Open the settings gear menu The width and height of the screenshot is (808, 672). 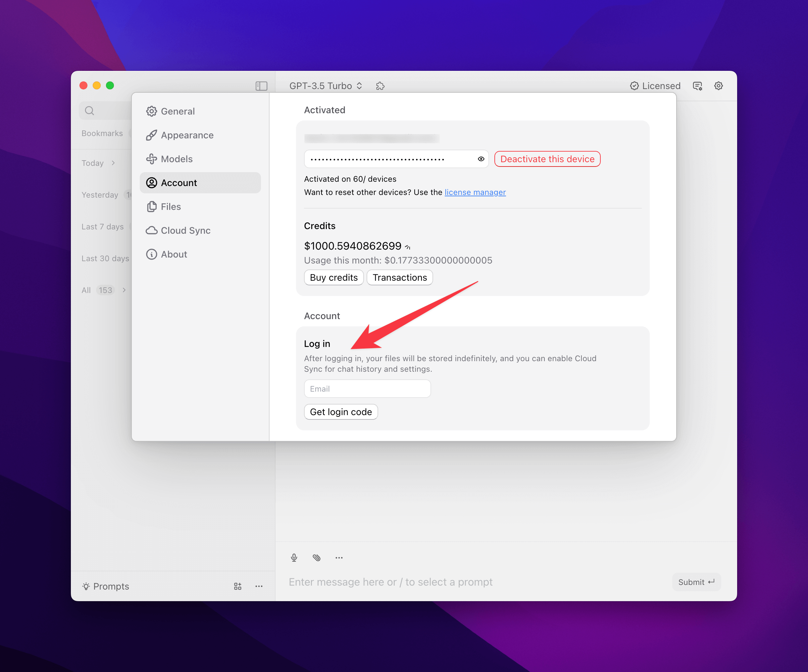point(719,85)
